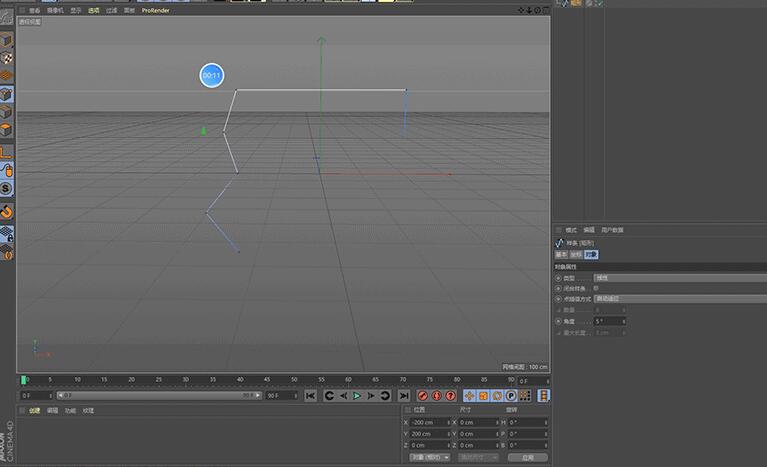Click the red question-mark keyframe selection icon

click(451, 396)
